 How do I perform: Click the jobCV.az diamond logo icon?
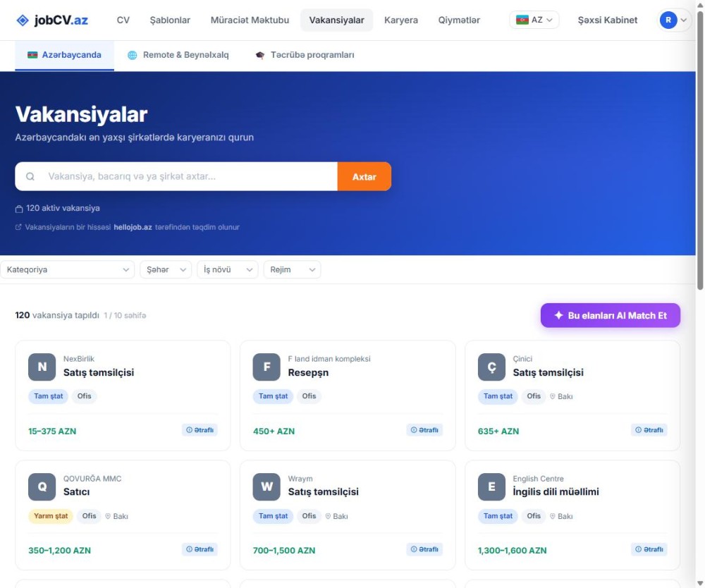(22, 20)
